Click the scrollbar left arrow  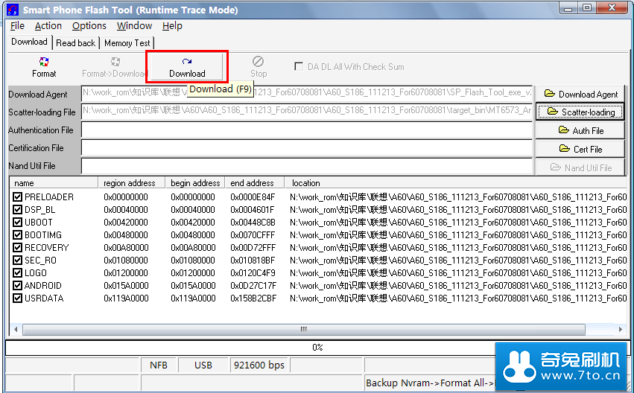15,330
